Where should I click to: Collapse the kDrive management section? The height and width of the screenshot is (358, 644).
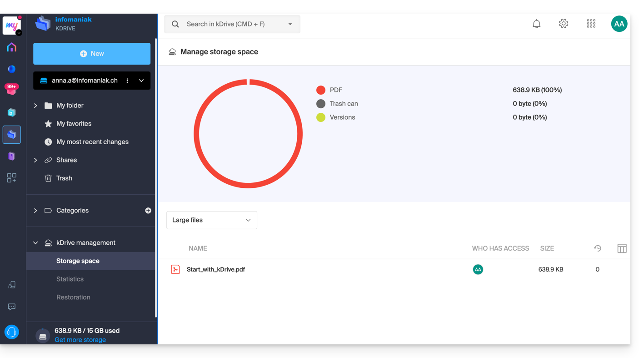point(35,243)
